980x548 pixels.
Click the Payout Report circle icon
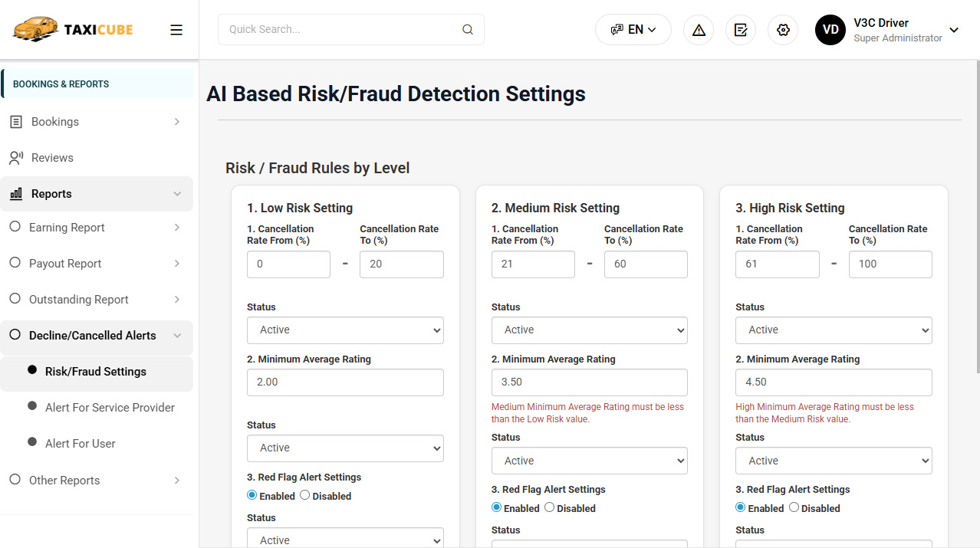tap(15, 263)
